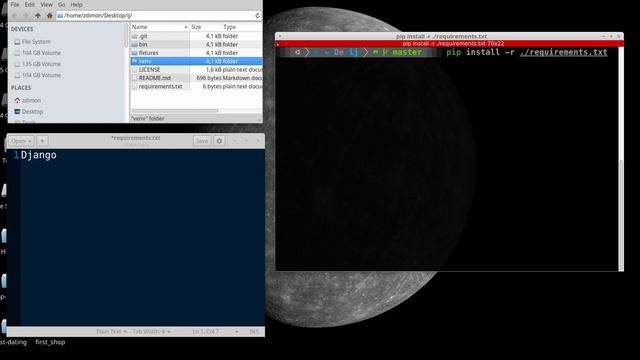The image size is (640, 360).
Task: Toggle the INS insert mode indicator
Action: [254, 331]
